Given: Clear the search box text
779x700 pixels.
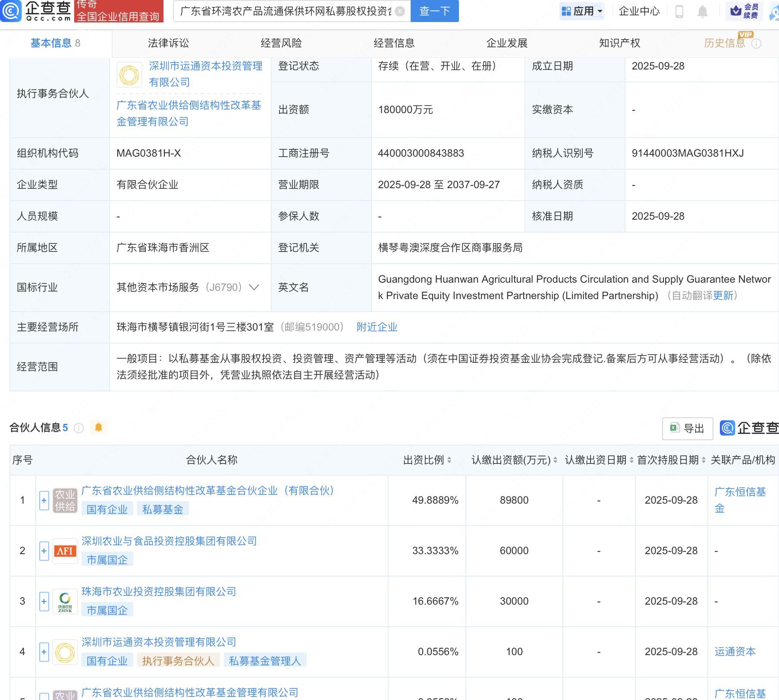Looking at the screenshot, I should coord(400,11).
